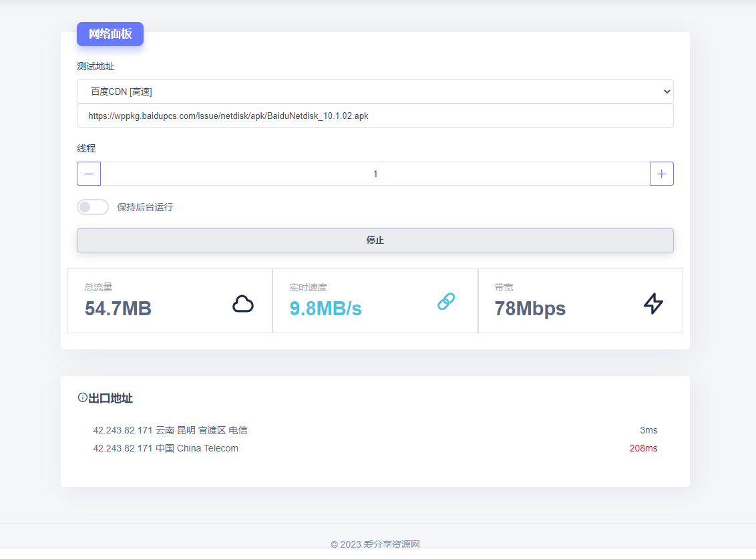This screenshot has height=559, width=756.
Task: Click the info icon beside 出口地址 heading
Action: [x=83, y=397]
